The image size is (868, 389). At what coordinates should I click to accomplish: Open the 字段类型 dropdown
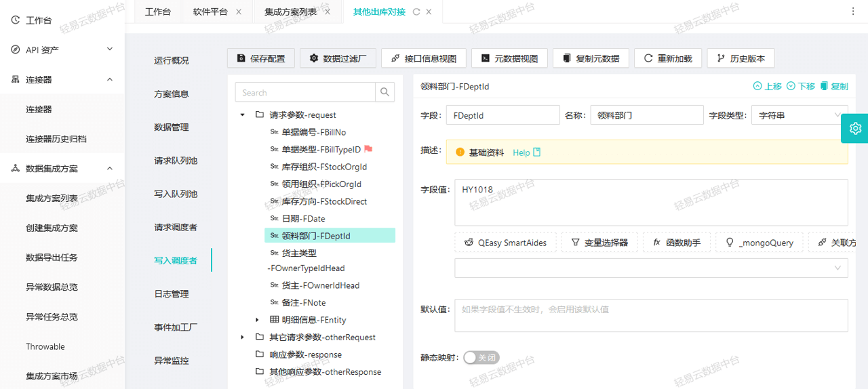pyautogui.click(x=799, y=115)
